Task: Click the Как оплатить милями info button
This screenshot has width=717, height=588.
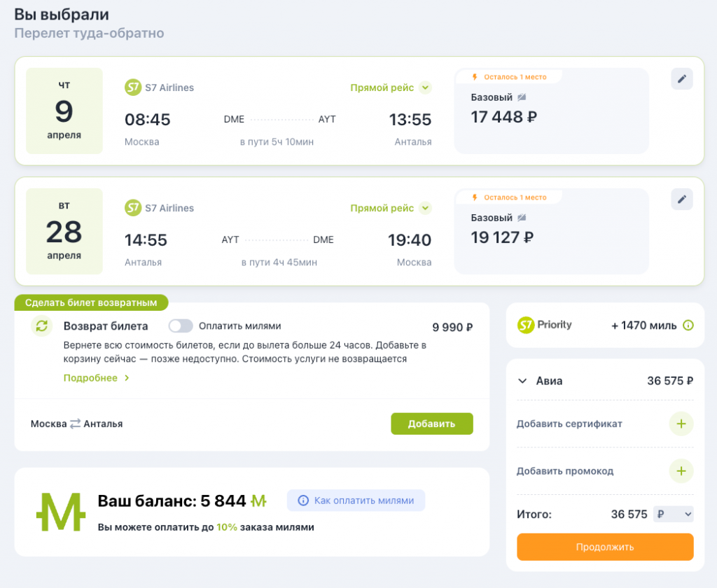Action: click(356, 500)
